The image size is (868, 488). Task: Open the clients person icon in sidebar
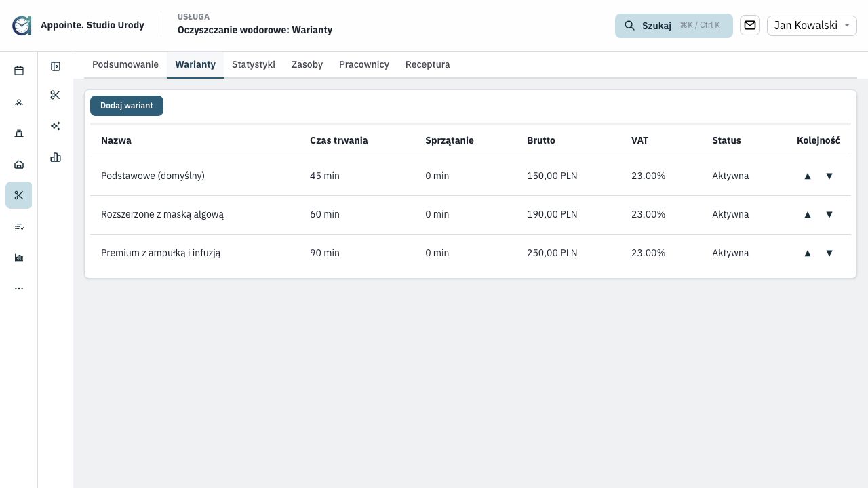[19, 102]
